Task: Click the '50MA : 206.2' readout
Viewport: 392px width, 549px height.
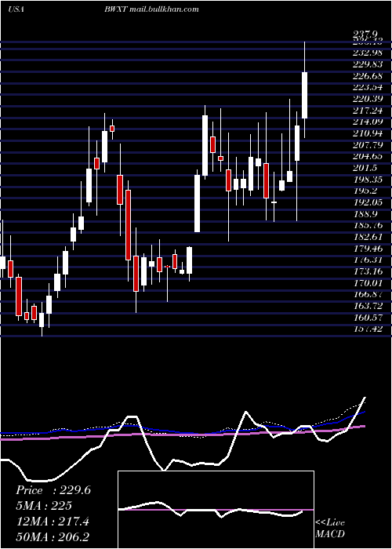Action: [x=53, y=537]
